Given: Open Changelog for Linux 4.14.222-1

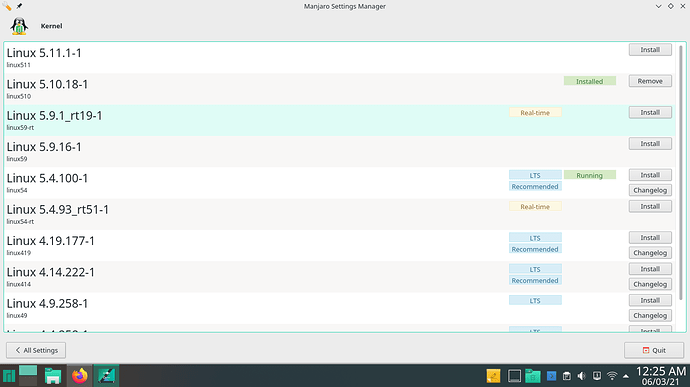Looking at the screenshot, I should (650, 284).
